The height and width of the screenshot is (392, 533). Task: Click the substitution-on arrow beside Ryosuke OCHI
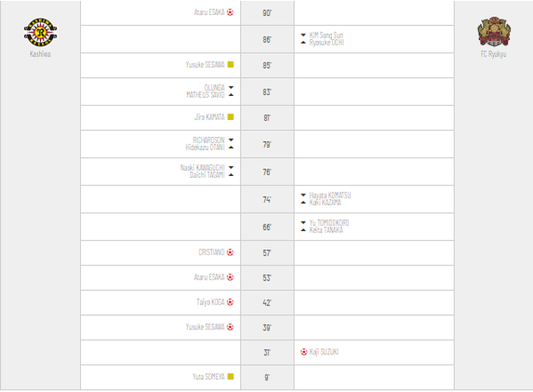[x=304, y=43]
